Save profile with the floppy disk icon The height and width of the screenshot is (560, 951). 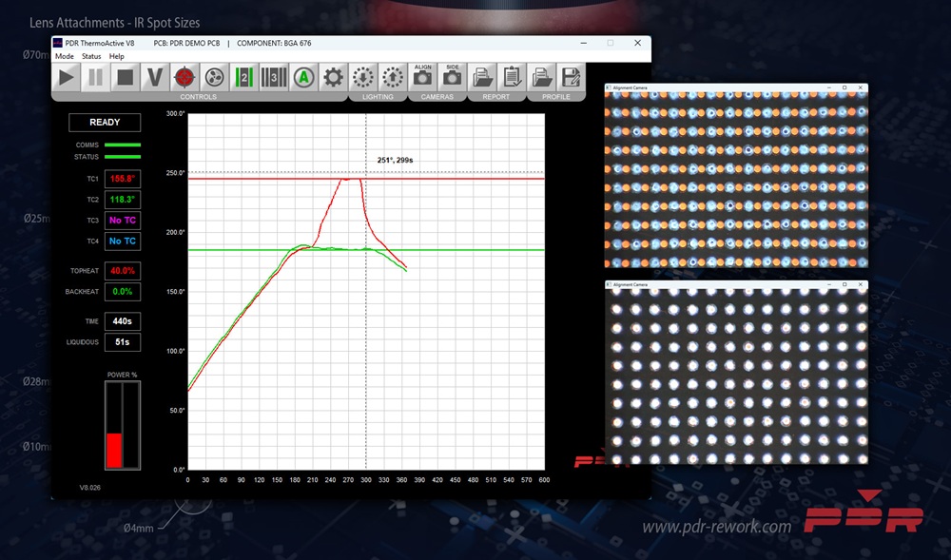click(571, 77)
